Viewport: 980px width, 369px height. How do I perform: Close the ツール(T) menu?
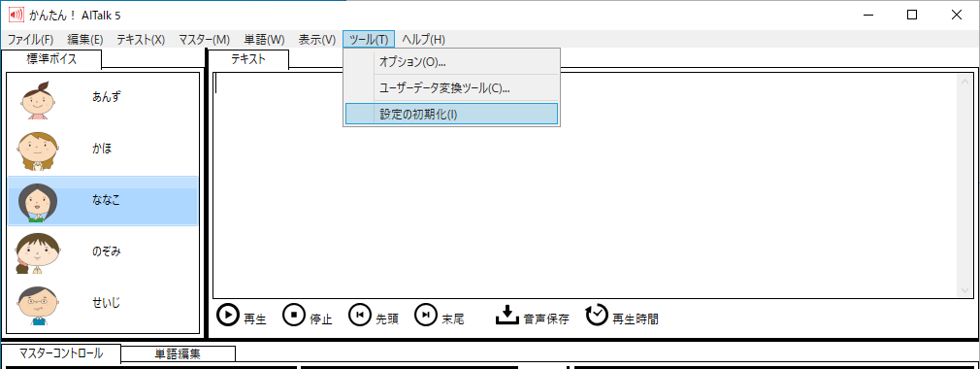coord(369,40)
